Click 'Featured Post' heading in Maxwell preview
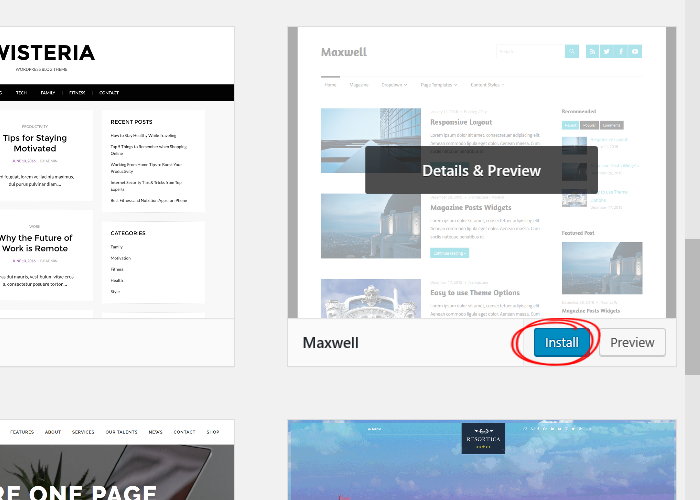Image resolution: width=700 pixels, height=500 pixels. pyautogui.click(x=578, y=233)
